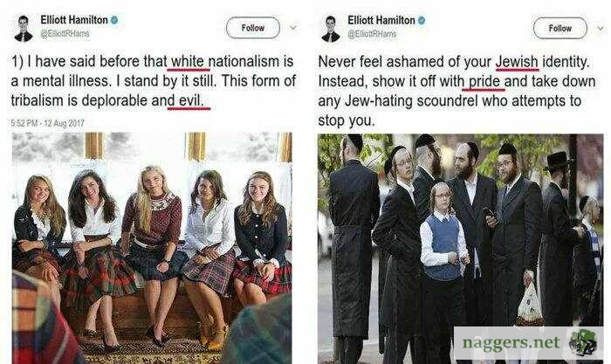The image size is (611, 364).
Task: Open the chevron dropdown beside the right Follow button
Action: [601, 28]
